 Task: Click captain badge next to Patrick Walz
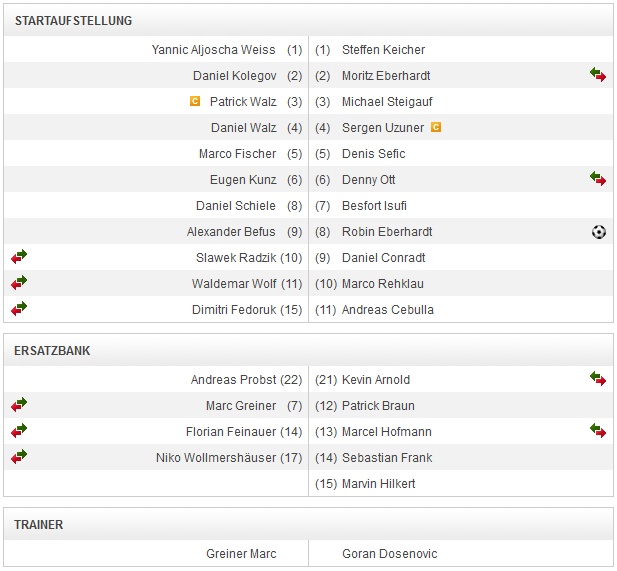coord(195,101)
